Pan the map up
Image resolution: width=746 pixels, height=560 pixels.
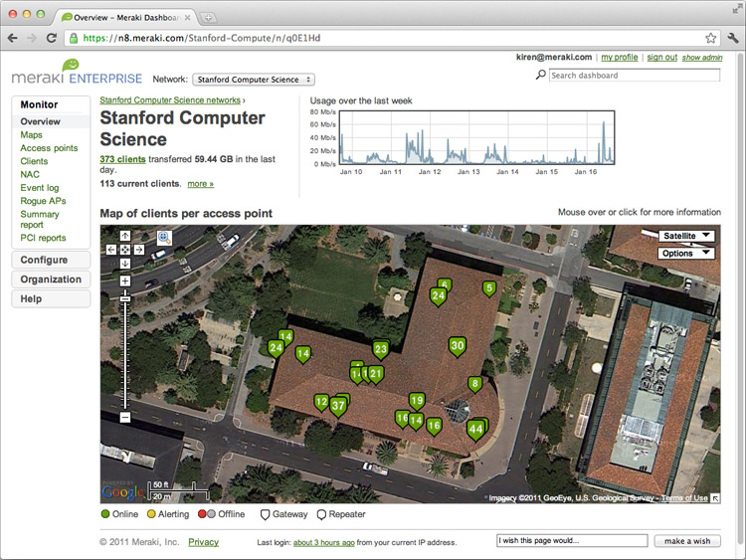point(125,236)
